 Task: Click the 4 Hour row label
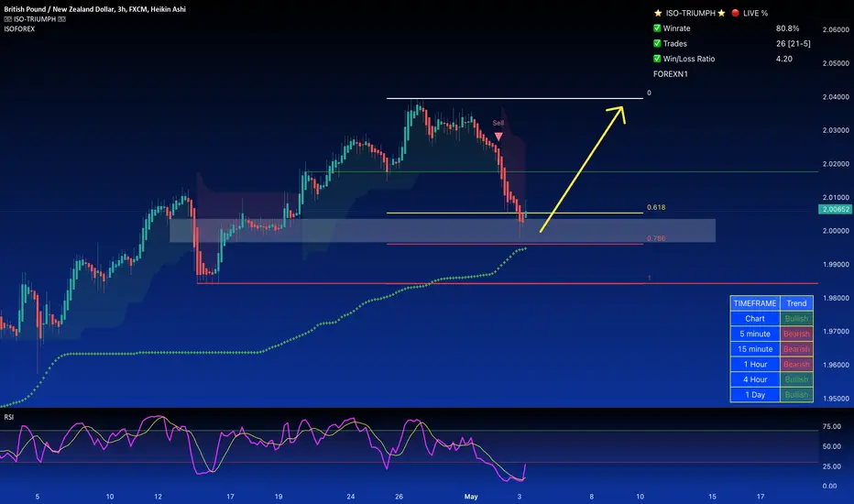755,379
